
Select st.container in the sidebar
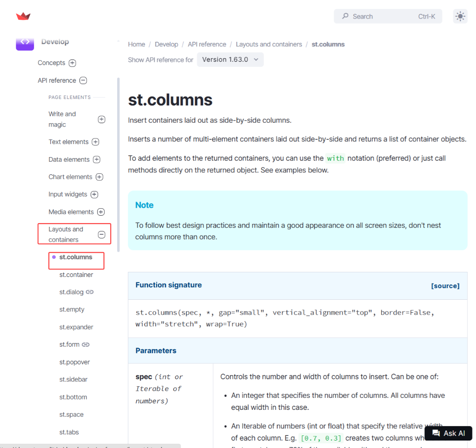point(76,275)
